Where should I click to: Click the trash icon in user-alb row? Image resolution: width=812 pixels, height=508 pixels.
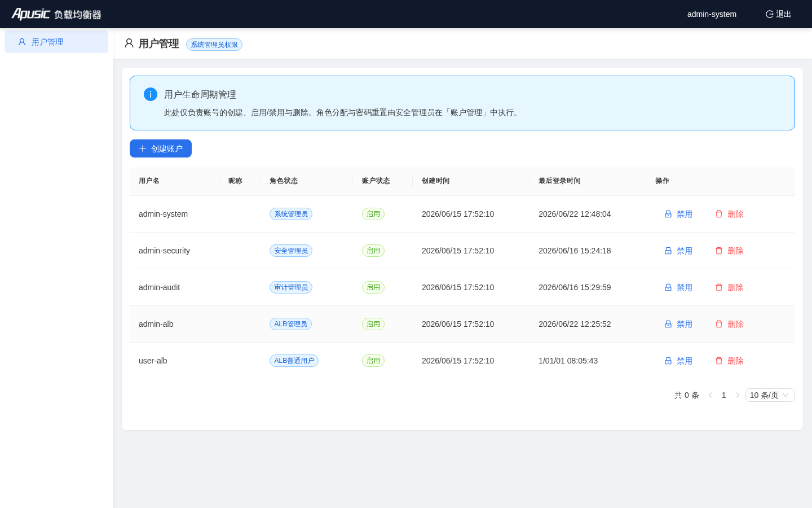719,361
